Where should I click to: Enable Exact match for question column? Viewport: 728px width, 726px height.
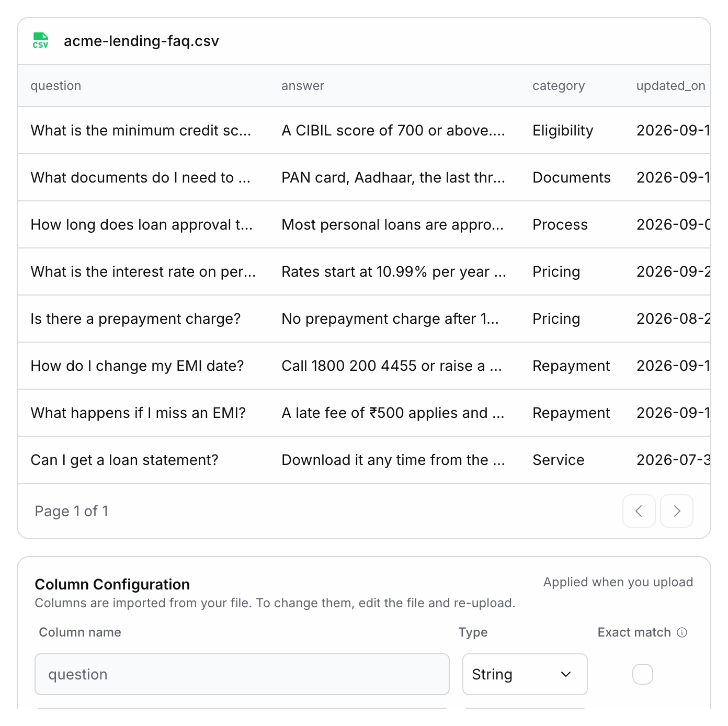pos(643,674)
